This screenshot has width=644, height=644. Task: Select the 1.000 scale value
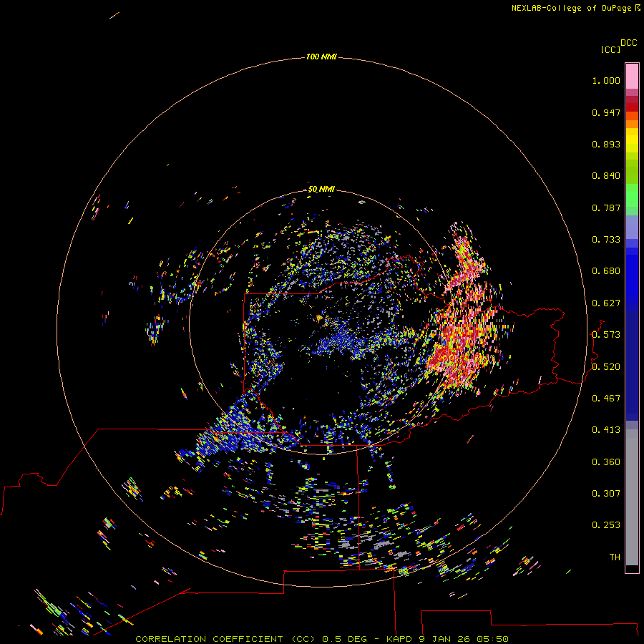(606, 80)
